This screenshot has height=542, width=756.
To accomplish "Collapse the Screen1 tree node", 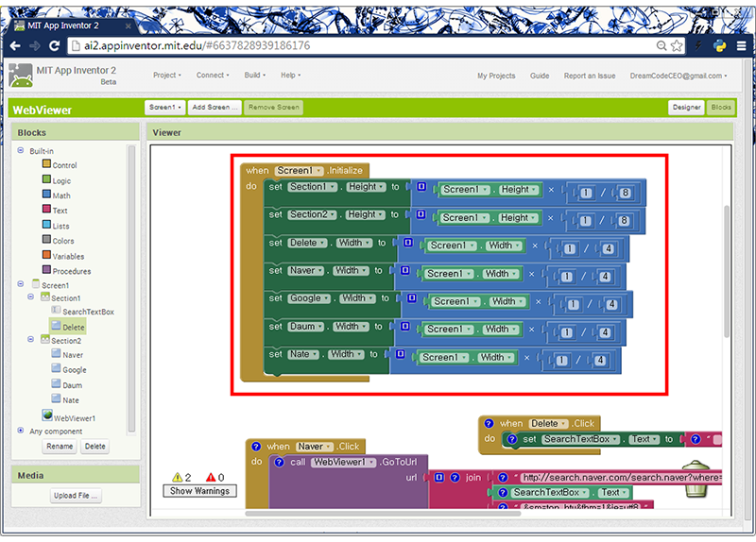I will pyautogui.click(x=20, y=284).
